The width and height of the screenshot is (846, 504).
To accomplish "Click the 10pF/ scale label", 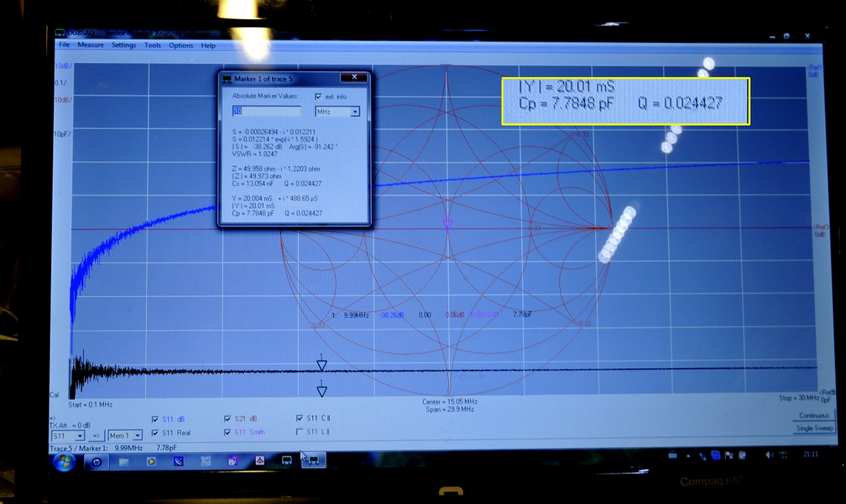I will tap(62, 134).
